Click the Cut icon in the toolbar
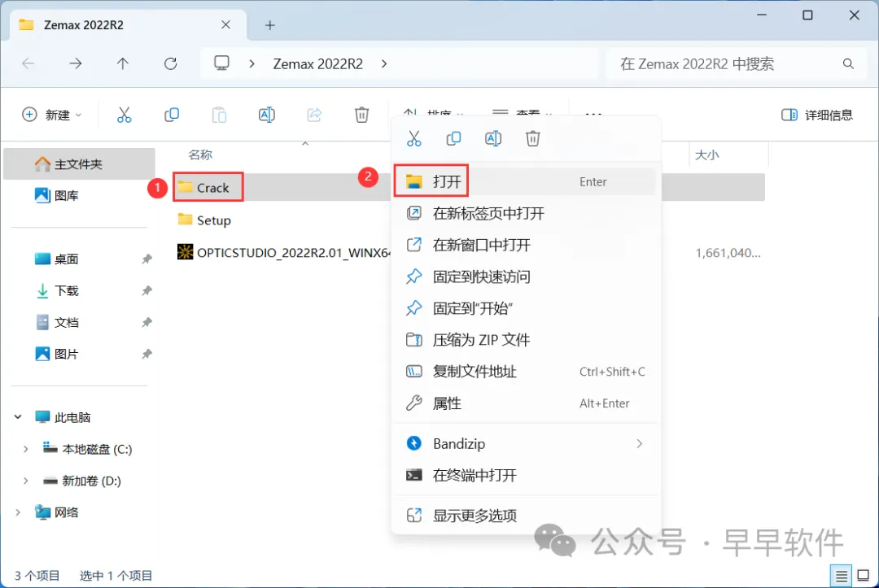This screenshot has height=588, width=879. point(124,115)
